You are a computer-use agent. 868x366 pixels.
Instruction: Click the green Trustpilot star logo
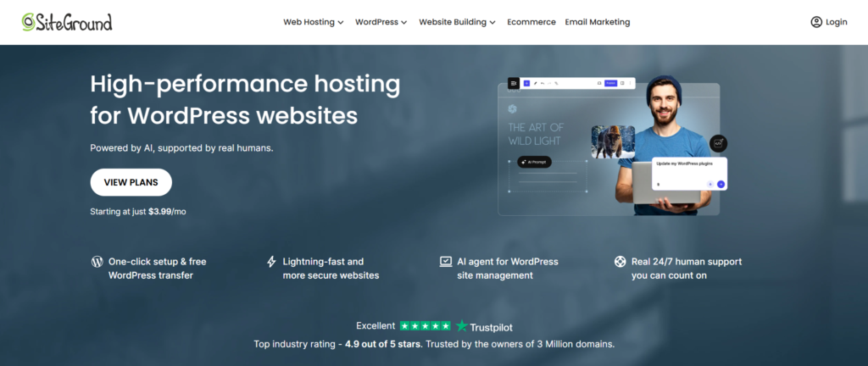pos(462,326)
